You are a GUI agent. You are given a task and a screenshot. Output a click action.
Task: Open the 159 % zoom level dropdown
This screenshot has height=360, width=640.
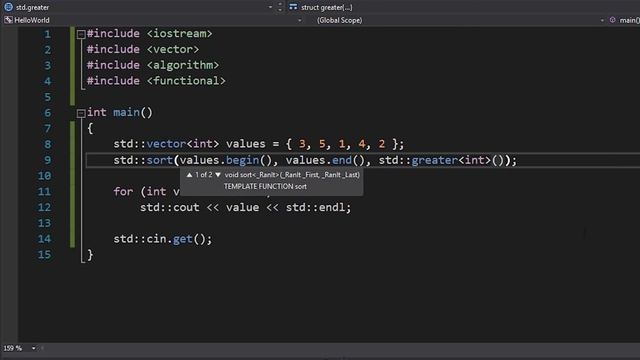click(x=33, y=348)
